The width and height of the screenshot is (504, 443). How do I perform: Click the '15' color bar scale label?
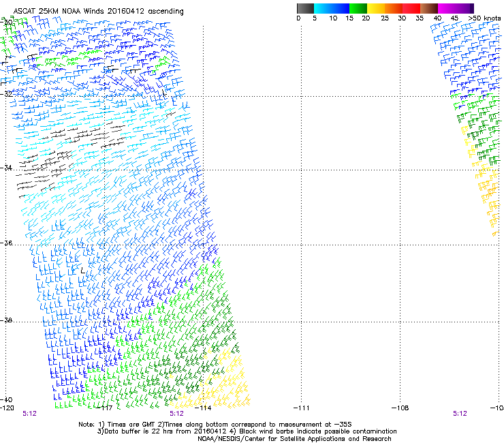coord(349,18)
